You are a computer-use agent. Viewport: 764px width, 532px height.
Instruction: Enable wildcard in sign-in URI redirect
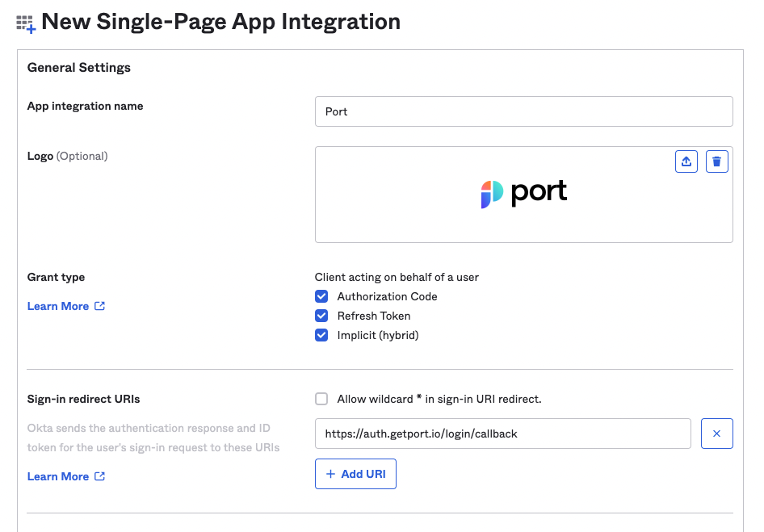(x=321, y=398)
